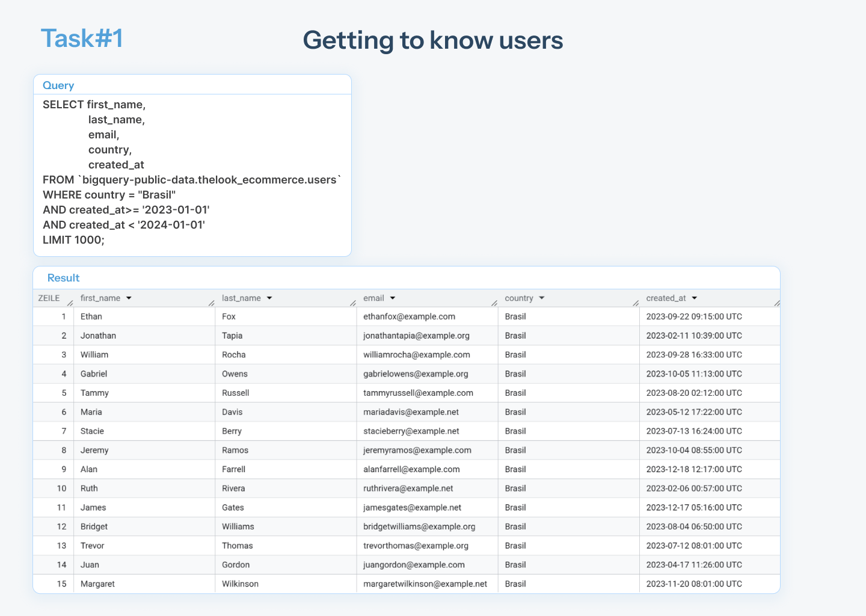The image size is (866, 616).
Task: Open the last_name column dropdown arrow
Action: click(x=269, y=298)
